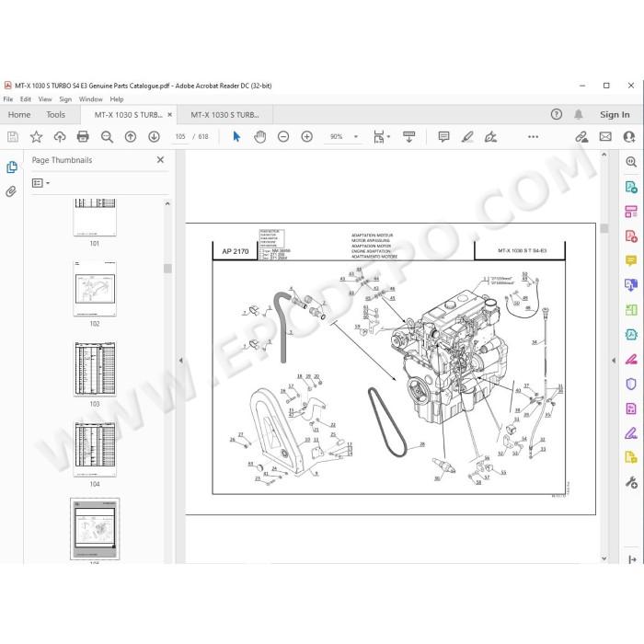Open the Help menu
The width and height of the screenshot is (644, 644).
pos(117,99)
